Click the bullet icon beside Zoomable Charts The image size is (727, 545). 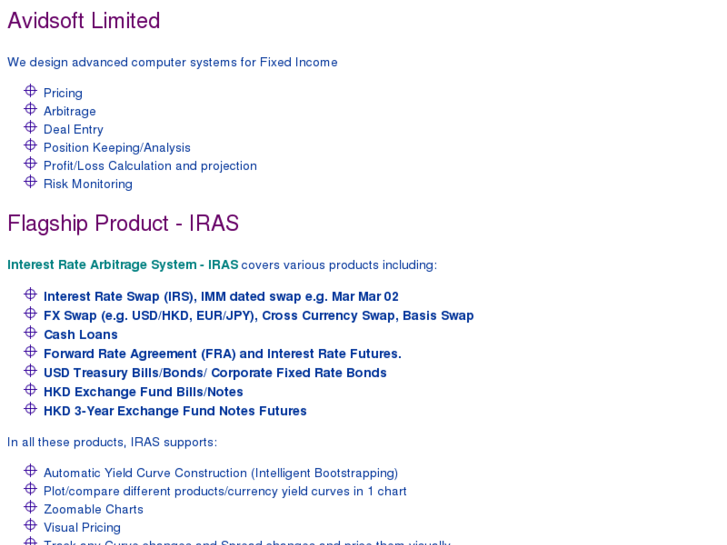[30, 507]
